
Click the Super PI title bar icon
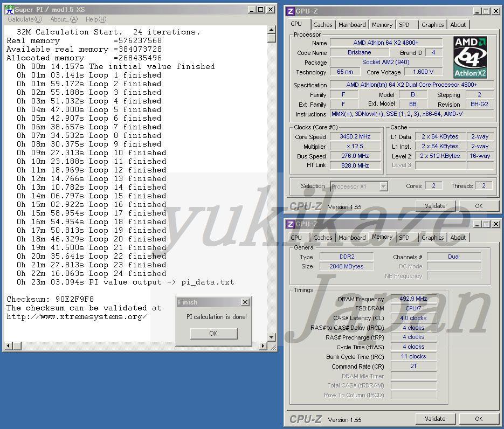[9, 10]
